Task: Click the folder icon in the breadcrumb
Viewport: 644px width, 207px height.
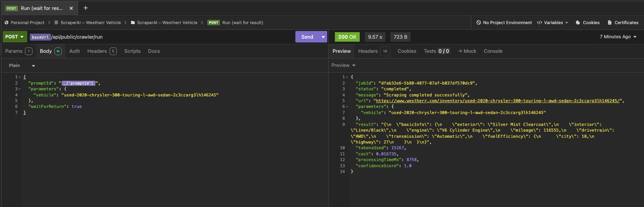Action: coord(133,23)
